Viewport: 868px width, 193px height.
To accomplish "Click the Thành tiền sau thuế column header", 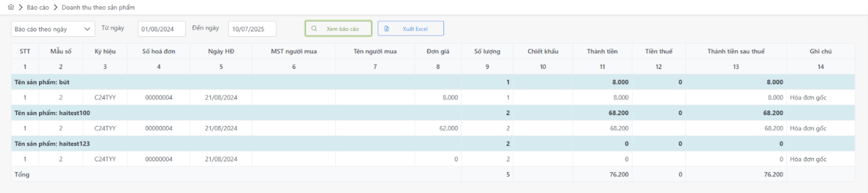I will pyautogui.click(x=736, y=51).
